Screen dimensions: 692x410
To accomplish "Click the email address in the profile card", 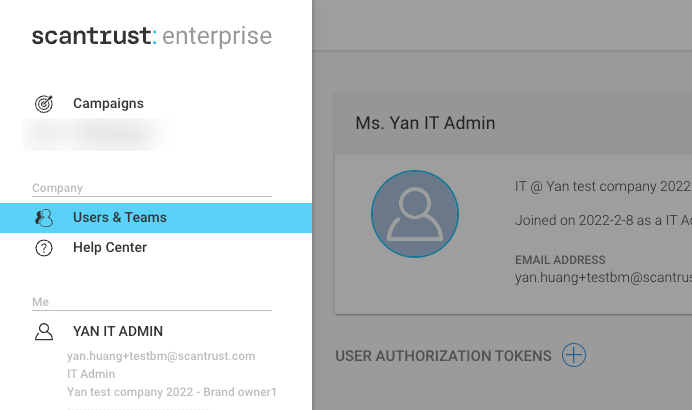I will click(x=602, y=276).
